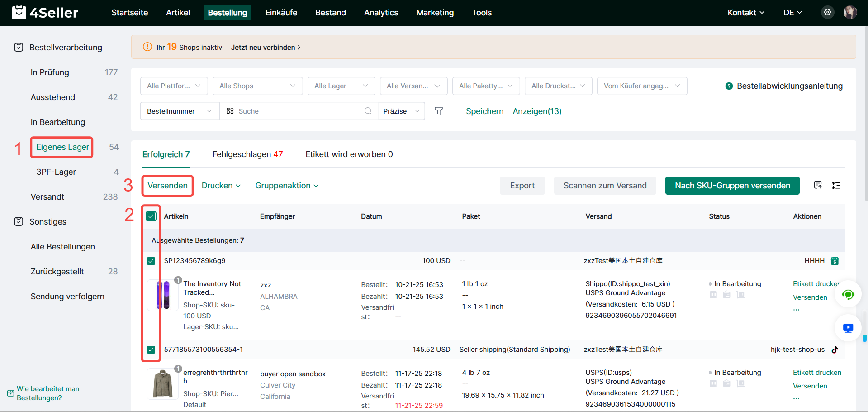Click the advanced filter funnel icon

(x=438, y=111)
